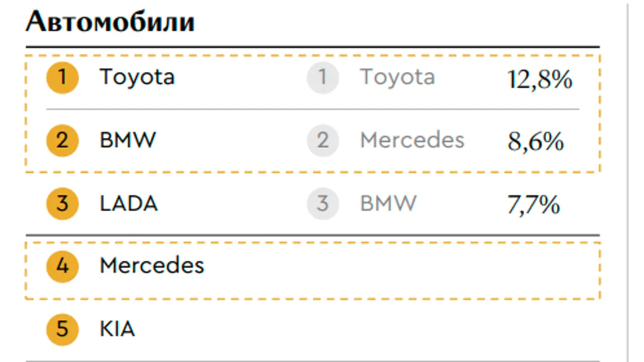Click the orange number 3 badge

point(62,203)
